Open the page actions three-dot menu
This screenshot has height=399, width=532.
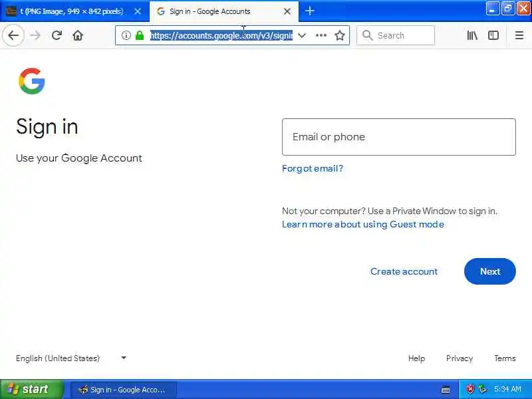pos(321,35)
